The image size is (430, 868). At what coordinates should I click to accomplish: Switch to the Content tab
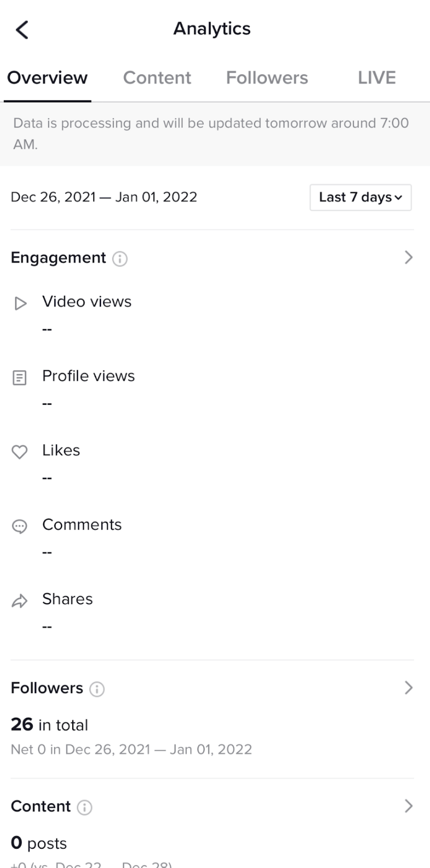tap(157, 78)
